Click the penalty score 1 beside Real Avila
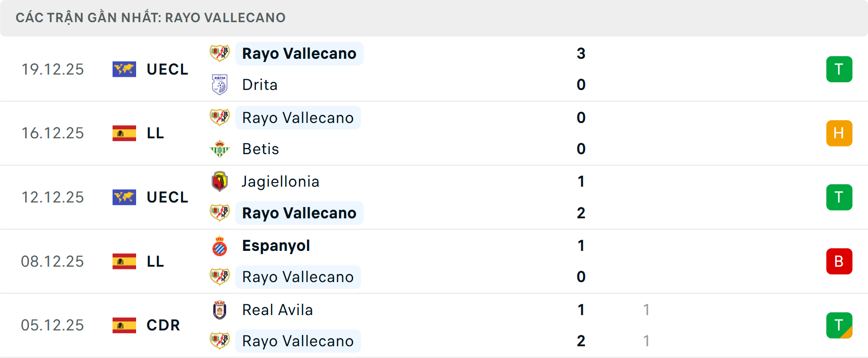The width and height of the screenshot is (868, 358). [647, 310]
